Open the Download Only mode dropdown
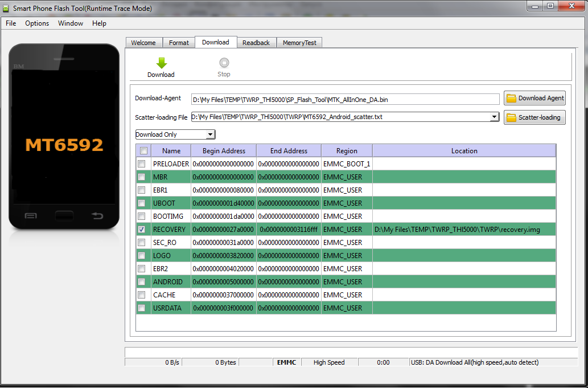Screen dimensions: 588x388 (x=210, y=134)
